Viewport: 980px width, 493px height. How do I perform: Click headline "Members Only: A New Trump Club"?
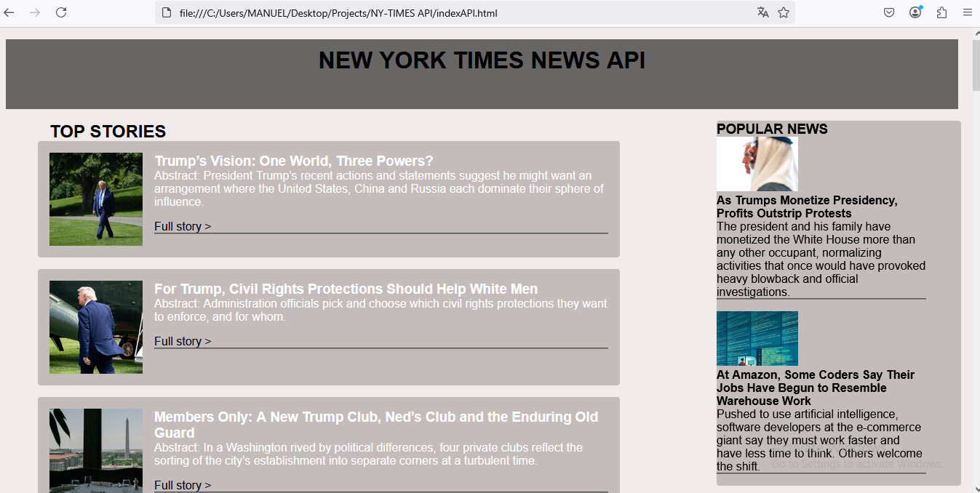[376, 425]
